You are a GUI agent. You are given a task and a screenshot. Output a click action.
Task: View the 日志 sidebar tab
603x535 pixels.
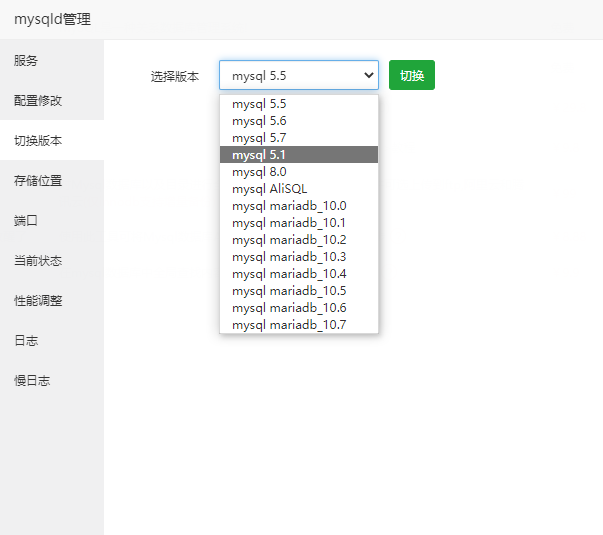click(x=52, y=340)
